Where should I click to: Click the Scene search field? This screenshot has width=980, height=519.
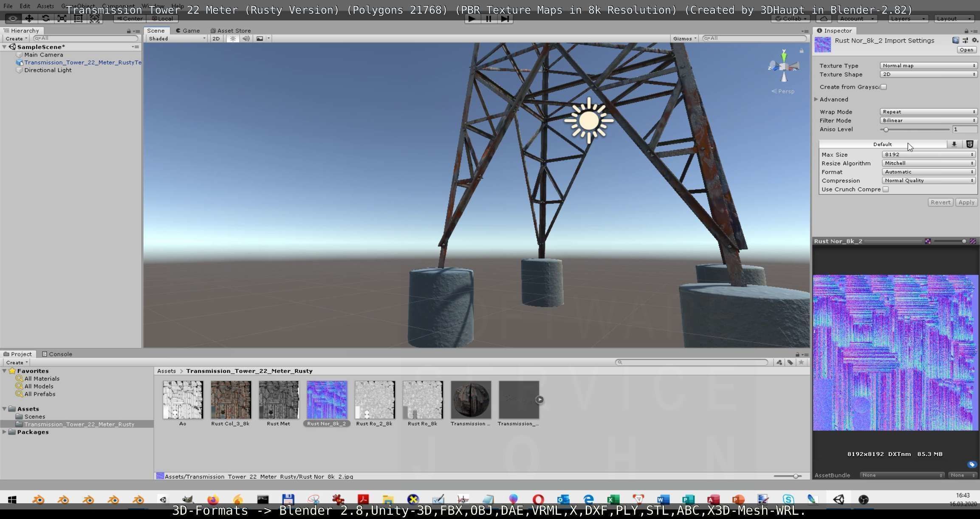754,38
